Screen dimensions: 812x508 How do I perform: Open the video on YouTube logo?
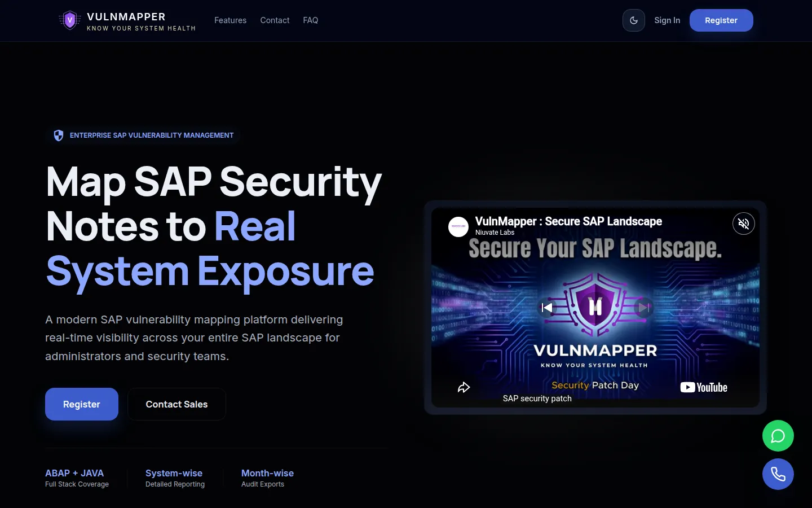click(x=704, y=387)
